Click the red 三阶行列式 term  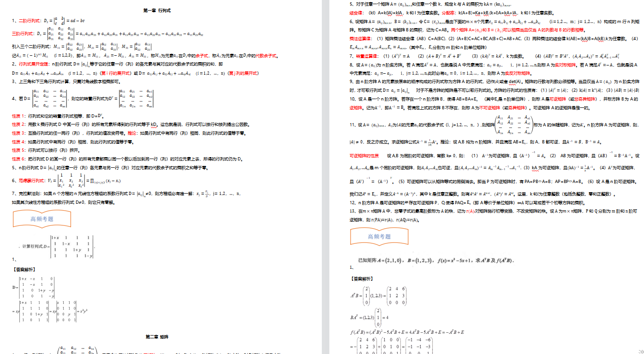click(21, 33)
